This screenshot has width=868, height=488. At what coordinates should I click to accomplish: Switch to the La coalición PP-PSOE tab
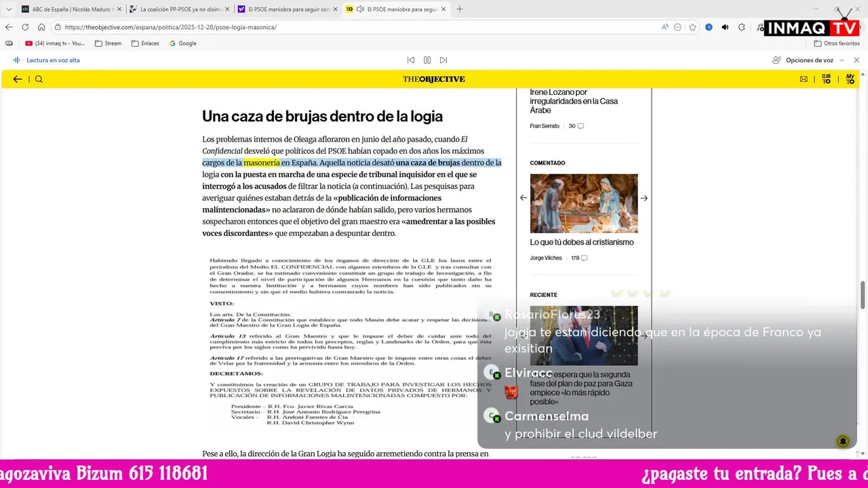180,9
